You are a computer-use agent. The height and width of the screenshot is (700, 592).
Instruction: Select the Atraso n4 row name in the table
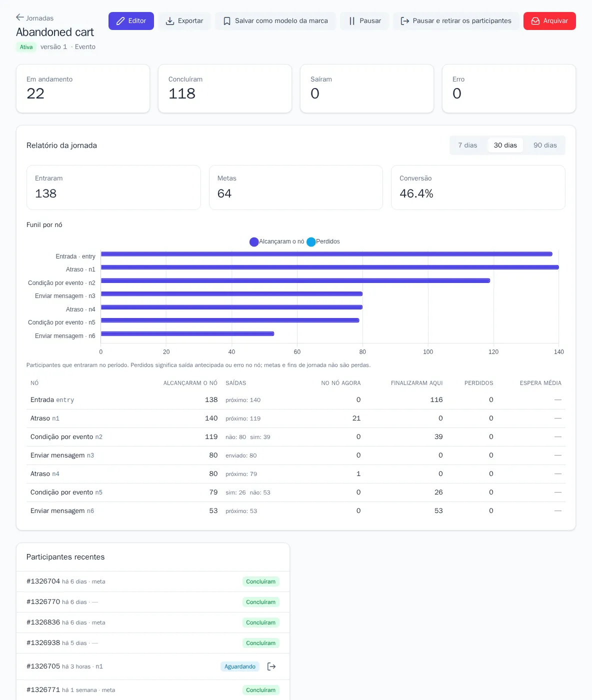[x=45, y=474]
